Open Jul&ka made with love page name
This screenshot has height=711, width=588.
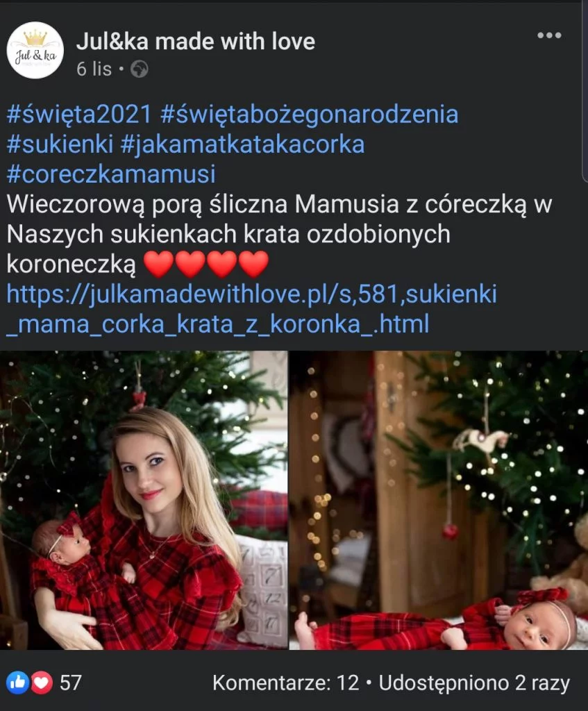coord(196,41)
